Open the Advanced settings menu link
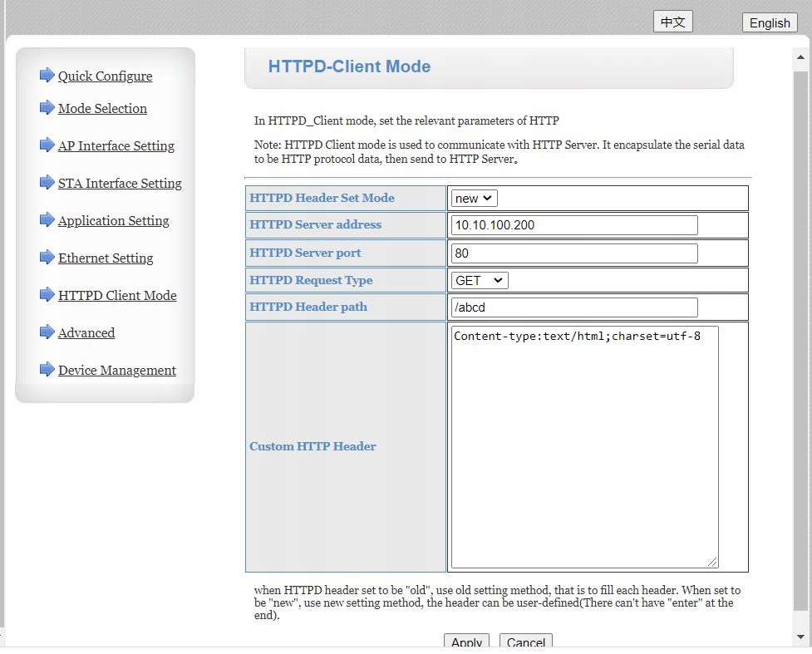This screenshot has height=654, width=812. [86, 333]
